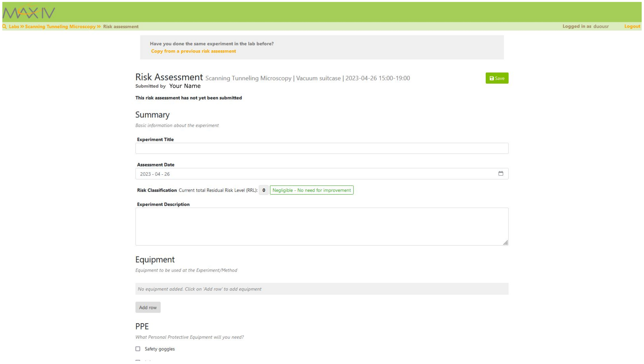Add a row to the Equipment table
The image size is (644, 364).
[148, 307]
